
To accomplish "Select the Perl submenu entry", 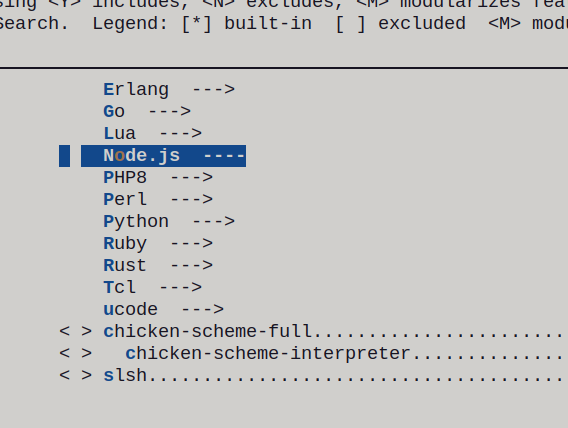I will 158,200.
